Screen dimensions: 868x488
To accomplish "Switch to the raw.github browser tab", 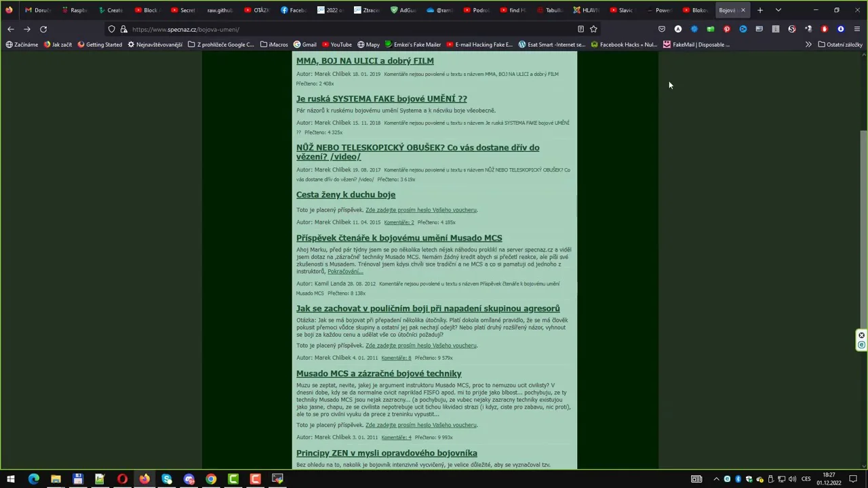I will tap(218, 10).
